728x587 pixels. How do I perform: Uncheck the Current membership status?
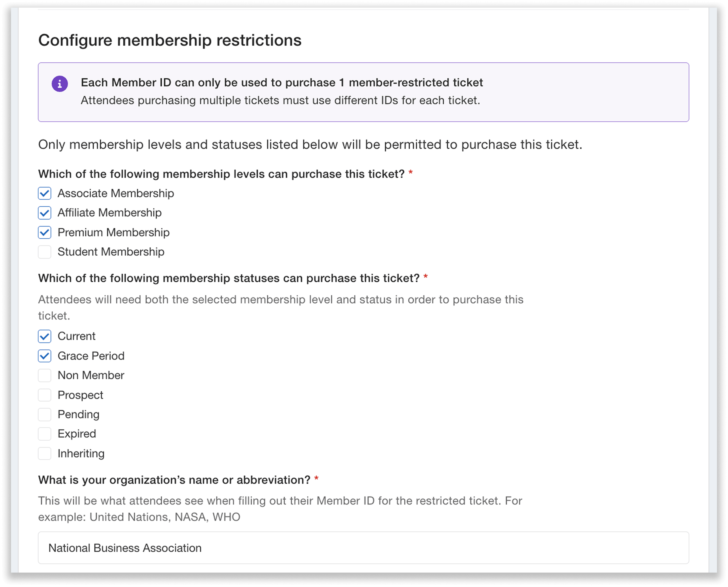tap(44, 336)
